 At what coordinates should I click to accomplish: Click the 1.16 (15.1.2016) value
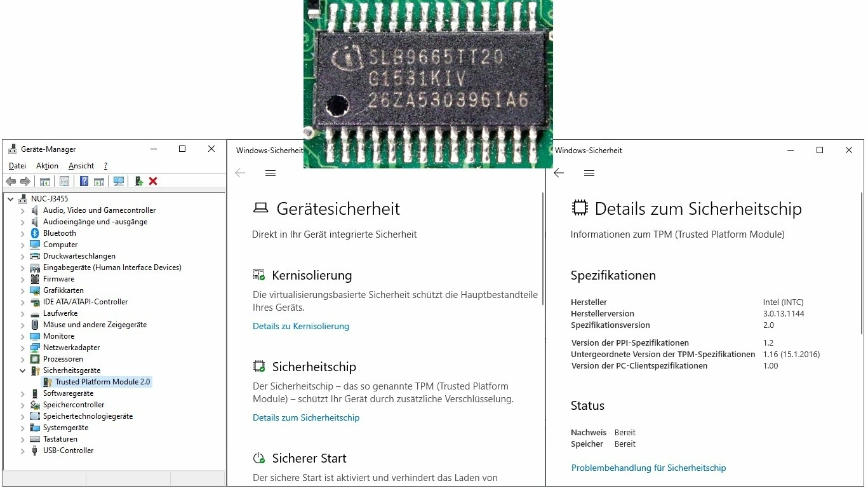pos(791,355)
